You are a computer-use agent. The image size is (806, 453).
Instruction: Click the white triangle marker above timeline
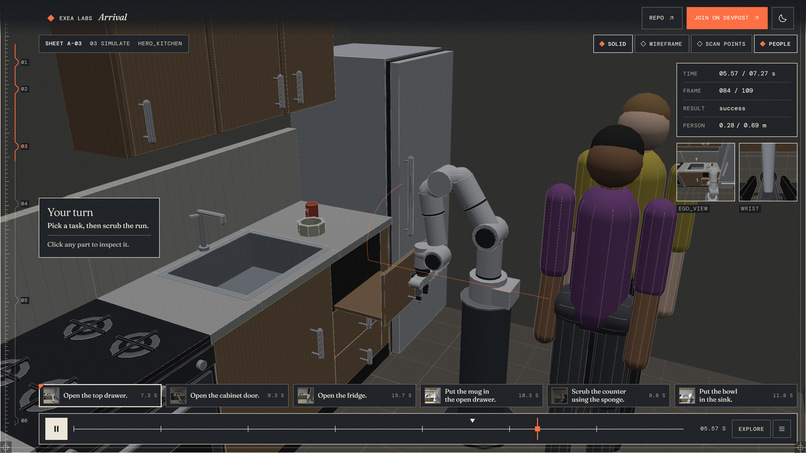[472, 421]
